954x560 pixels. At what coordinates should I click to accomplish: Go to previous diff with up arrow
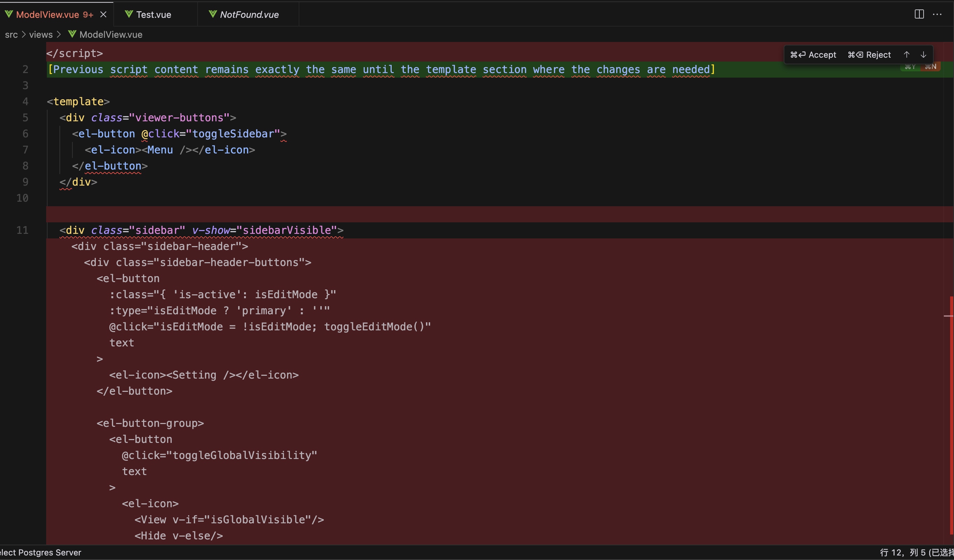pos(907,55)
